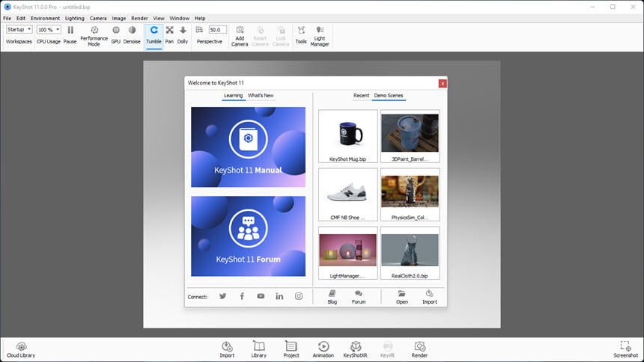Open the Cloud Library

(21, 350)
